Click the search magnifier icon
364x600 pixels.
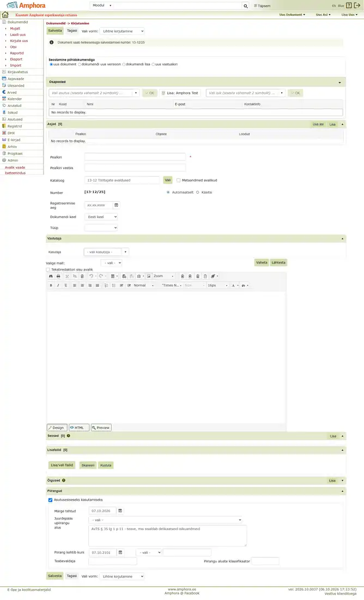pos(245,6)
